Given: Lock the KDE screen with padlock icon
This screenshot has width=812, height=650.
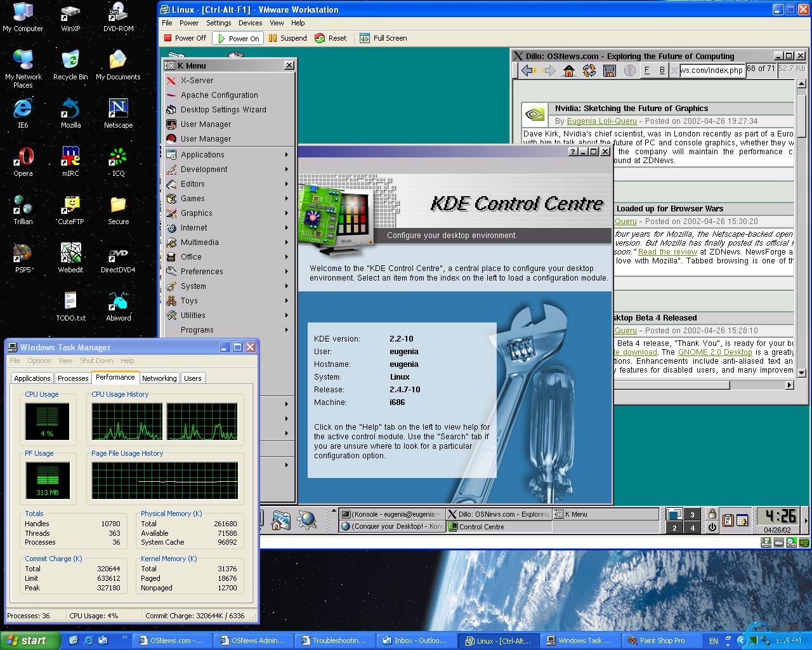Looking at the screenshot, I should (712, 514).
